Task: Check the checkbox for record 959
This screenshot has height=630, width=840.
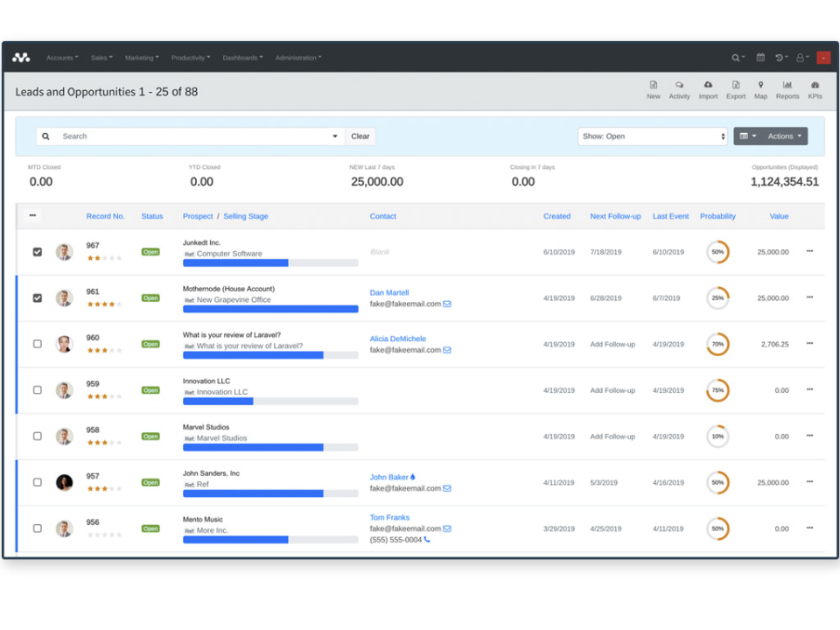Action: click(37, 390)
